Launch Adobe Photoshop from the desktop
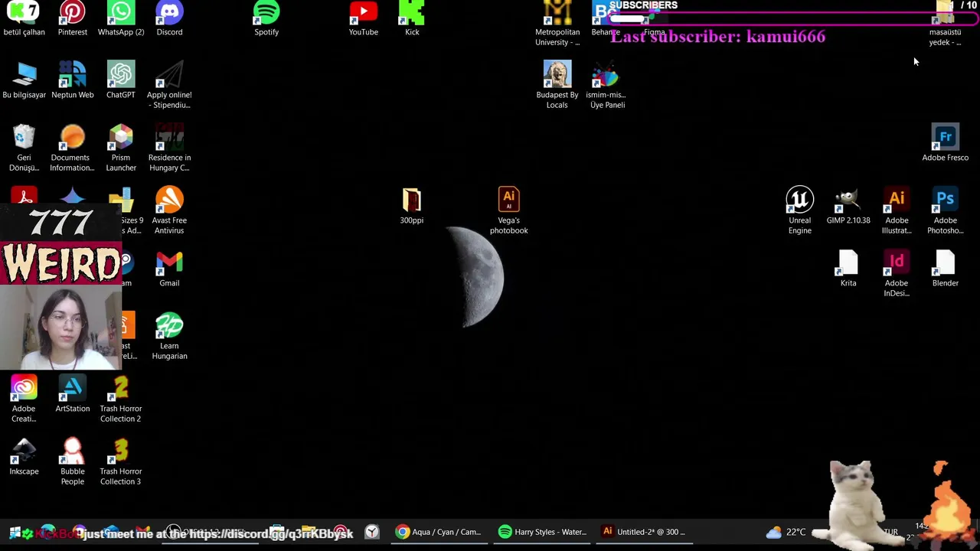This screenshot has height=551, width=980. (945, 210)
